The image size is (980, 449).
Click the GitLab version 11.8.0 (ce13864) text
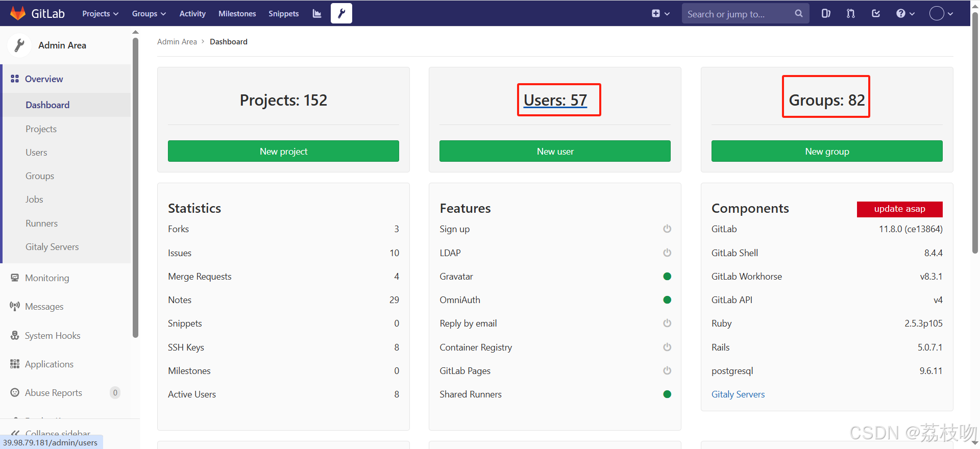[911, 229]
